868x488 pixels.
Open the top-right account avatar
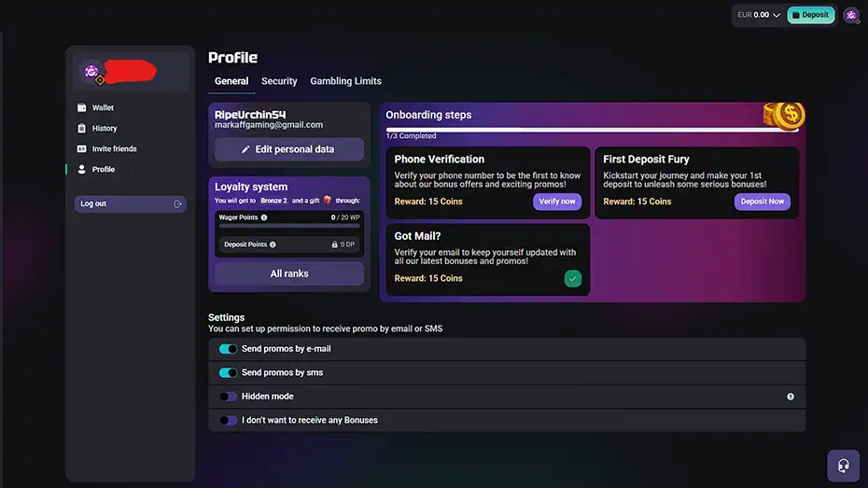851,16
